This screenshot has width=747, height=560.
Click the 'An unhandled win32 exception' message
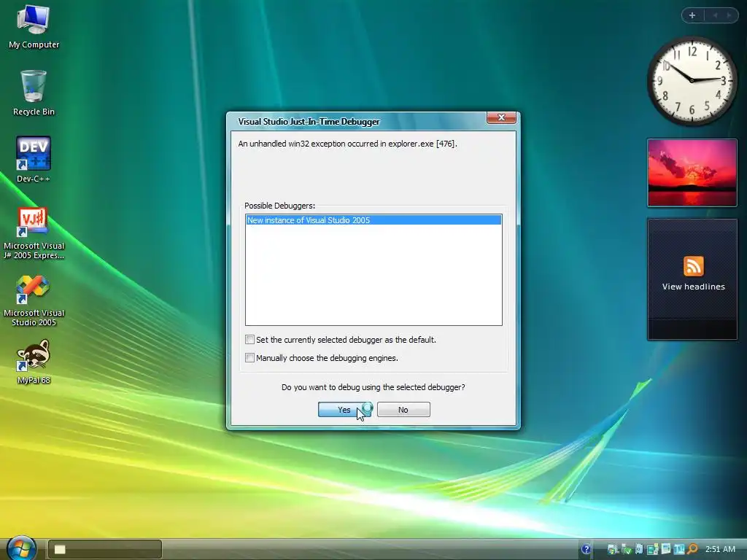tap(347, 144)
